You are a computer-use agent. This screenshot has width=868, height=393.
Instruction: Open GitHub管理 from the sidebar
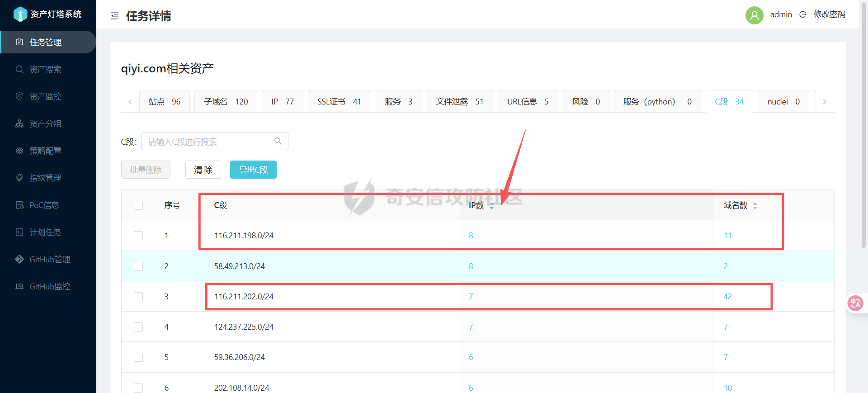click(x=50, y=259)
